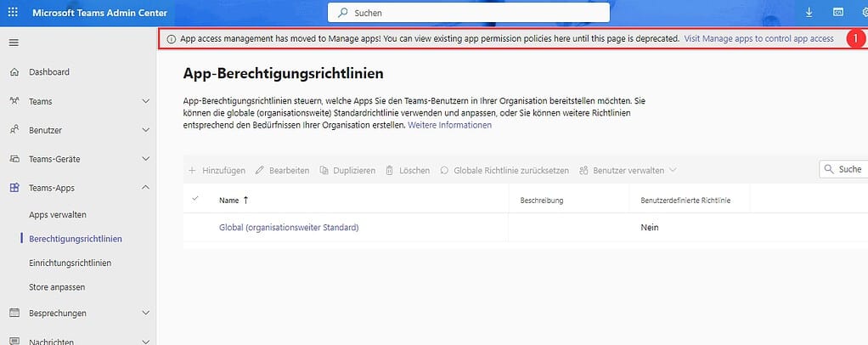
Task: Open the Teams-Geräte navigation label
Action: [55, 159]
